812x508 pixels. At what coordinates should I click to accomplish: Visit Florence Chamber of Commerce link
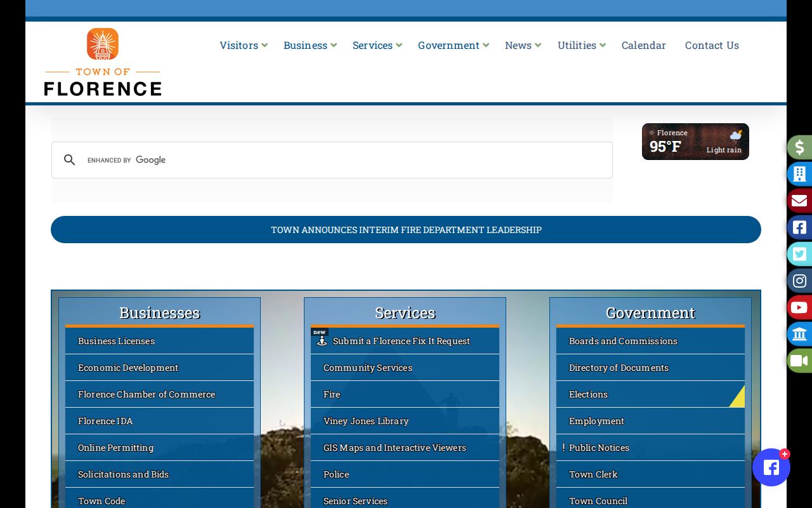pyautogui.click(x=159, y=394)
